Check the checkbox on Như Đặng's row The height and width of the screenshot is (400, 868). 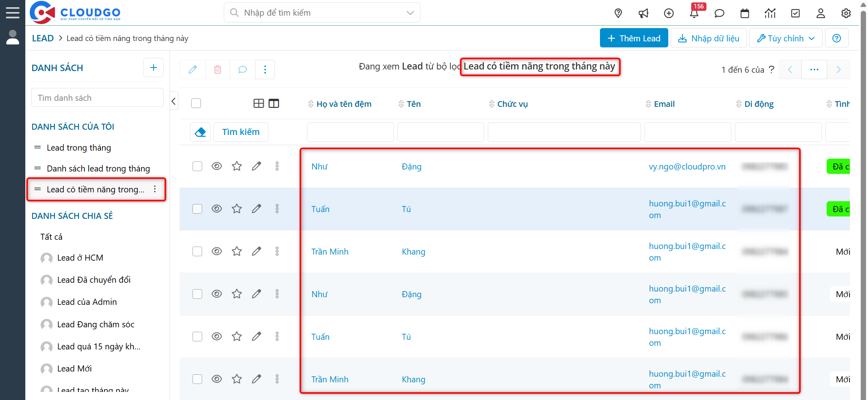pos(197,166)
